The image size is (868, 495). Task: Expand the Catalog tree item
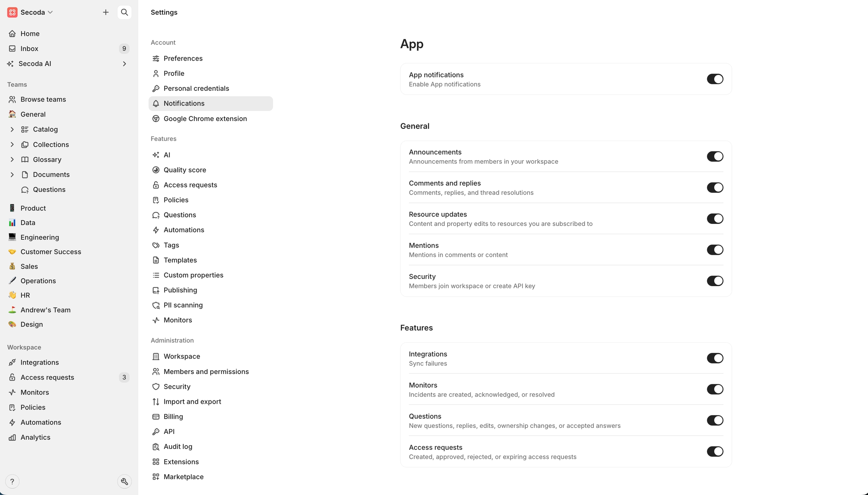[x=12, y=130]
